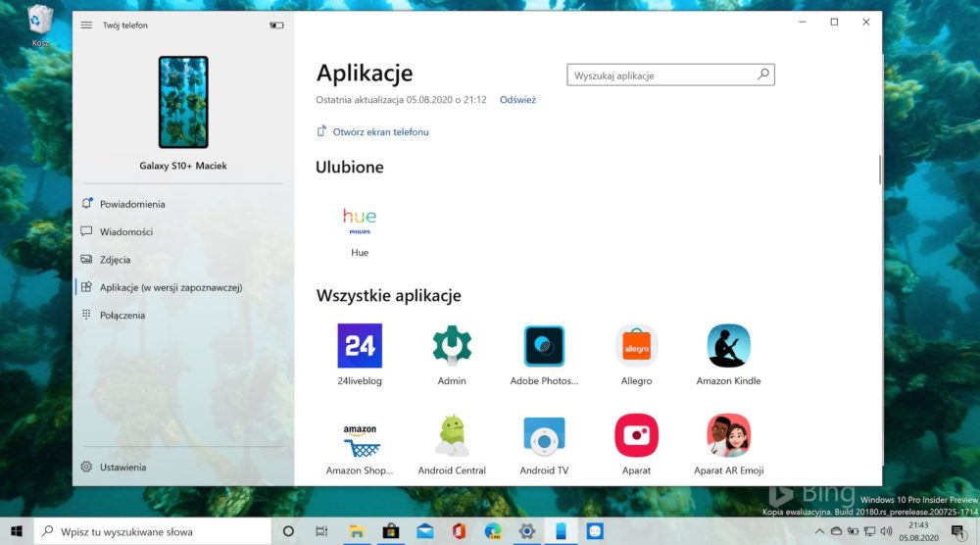The width and height of the screenshot is (980, 545).
Task: Open Task View on taskbar
Action: coord(321,531)
